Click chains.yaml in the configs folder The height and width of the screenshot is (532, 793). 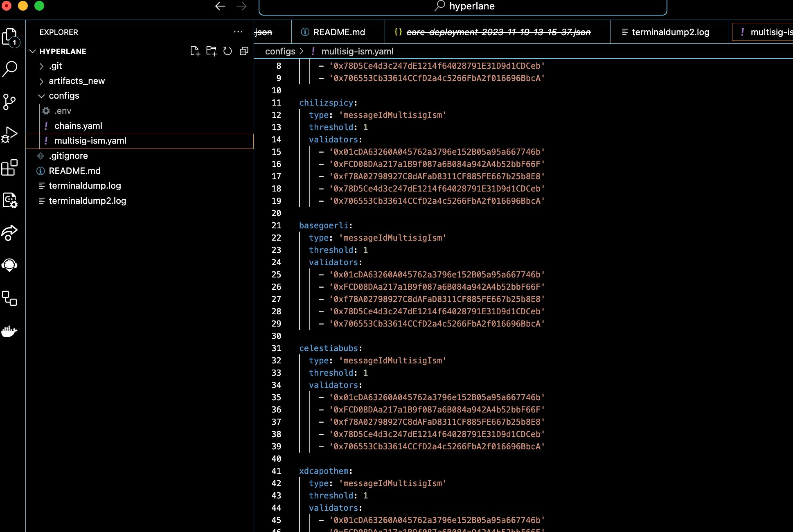pyautogui.click(x=78, y=125)
